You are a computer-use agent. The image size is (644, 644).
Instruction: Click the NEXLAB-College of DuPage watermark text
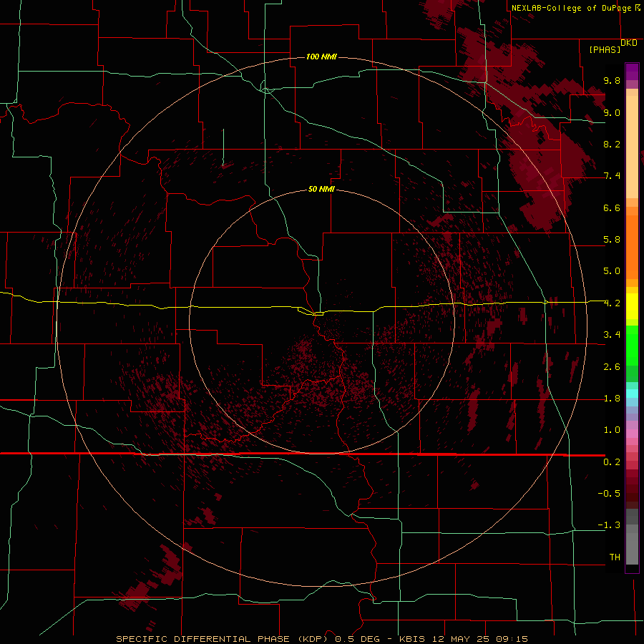tap(571, 8)
